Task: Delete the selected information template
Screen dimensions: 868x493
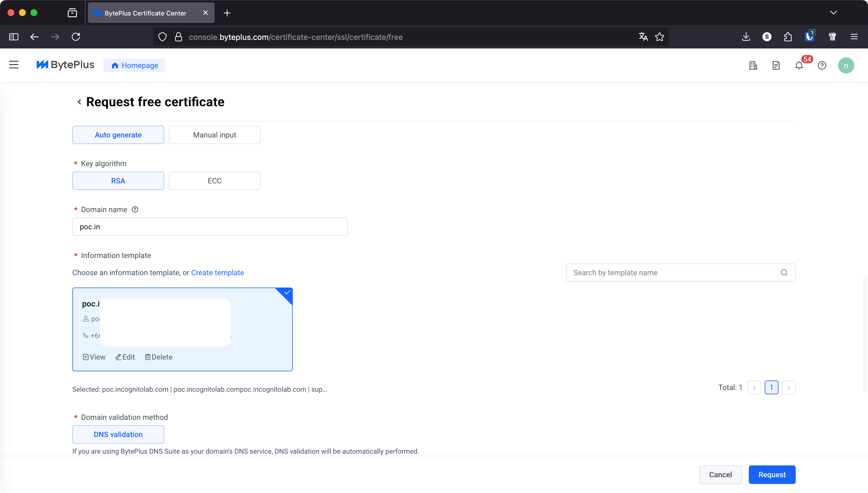Action: [x=158, y=357]
